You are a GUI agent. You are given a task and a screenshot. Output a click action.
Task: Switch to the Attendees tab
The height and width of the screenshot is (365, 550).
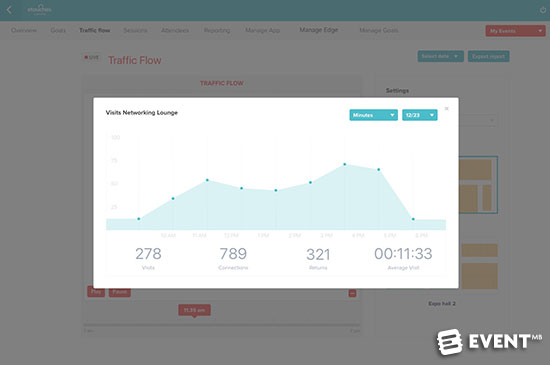175,31
